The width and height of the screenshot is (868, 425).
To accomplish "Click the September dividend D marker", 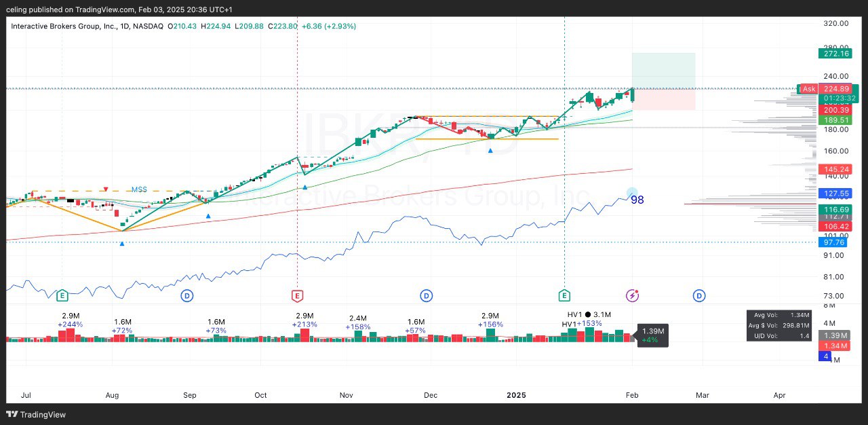I will click(186, 295).
